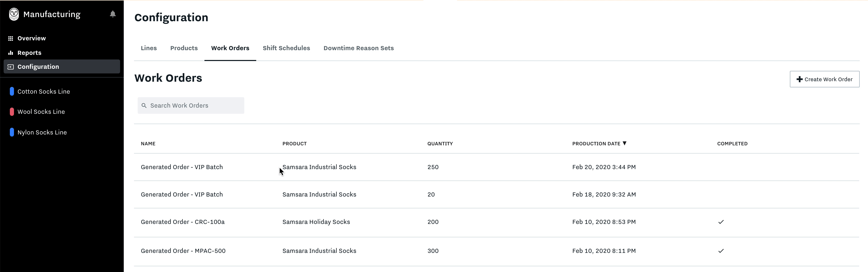Viewport: 868px width, 272px height.
Task: Switch to the Lines tab
Action: tap(149, 48)
